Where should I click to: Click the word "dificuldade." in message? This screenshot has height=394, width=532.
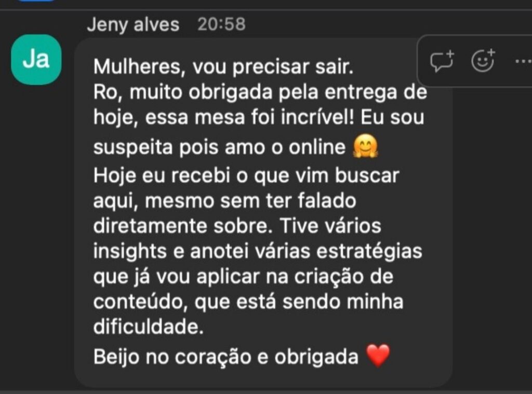149,327
